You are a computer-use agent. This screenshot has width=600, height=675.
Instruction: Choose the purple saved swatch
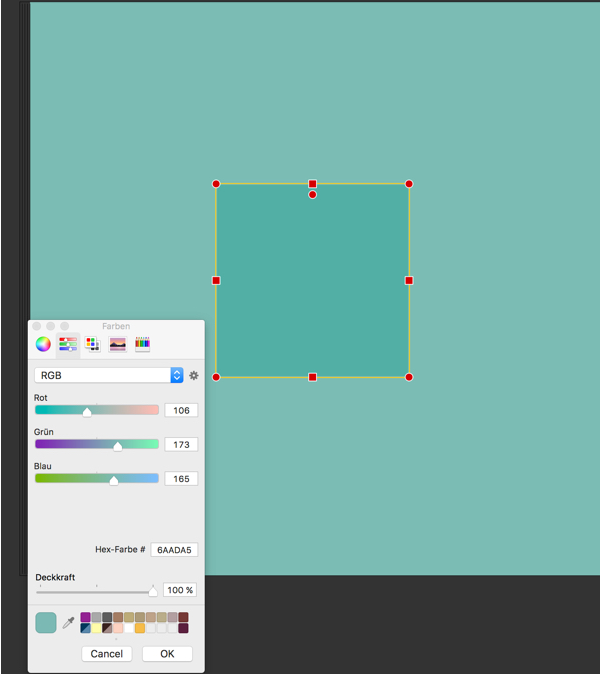pos(85,617)
